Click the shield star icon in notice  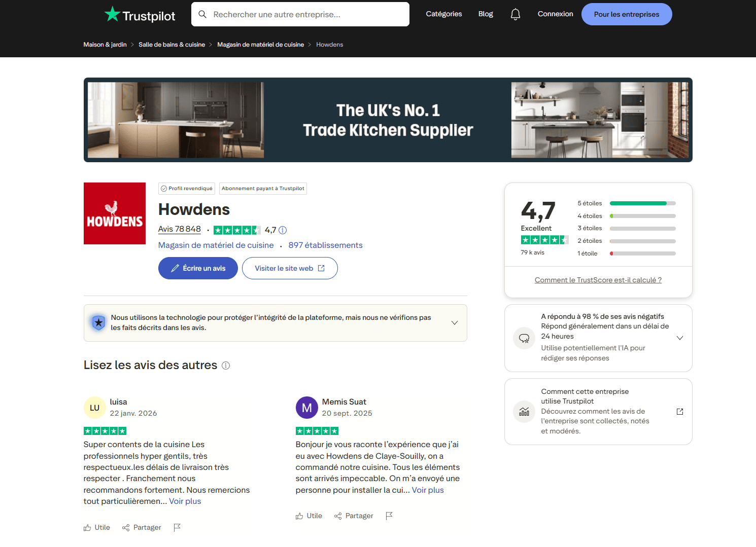tap(98, 322)
